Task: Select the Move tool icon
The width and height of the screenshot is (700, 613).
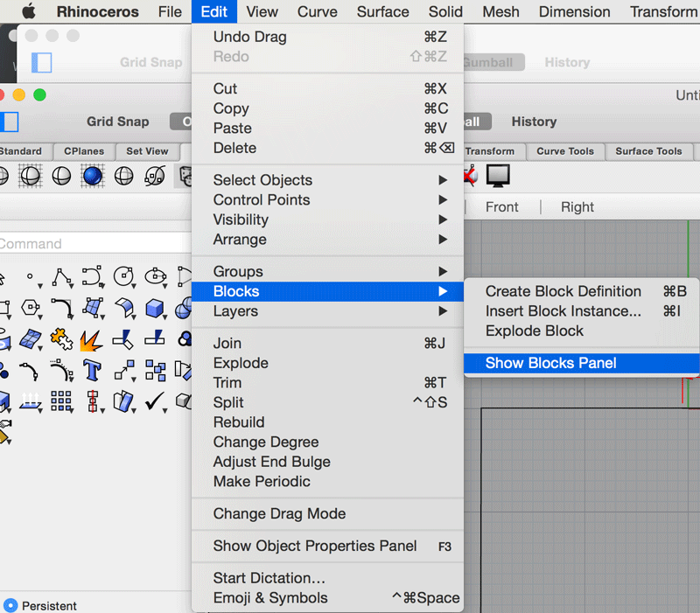Action: click(x=124, y=370)
